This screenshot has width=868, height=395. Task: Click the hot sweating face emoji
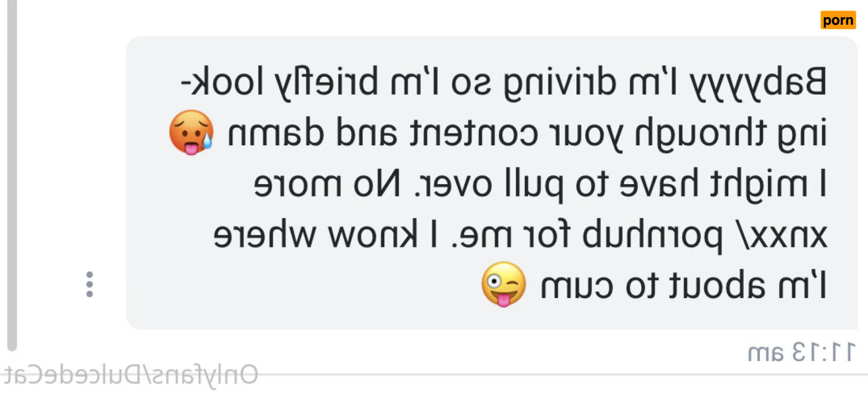[x=191, y=132]
